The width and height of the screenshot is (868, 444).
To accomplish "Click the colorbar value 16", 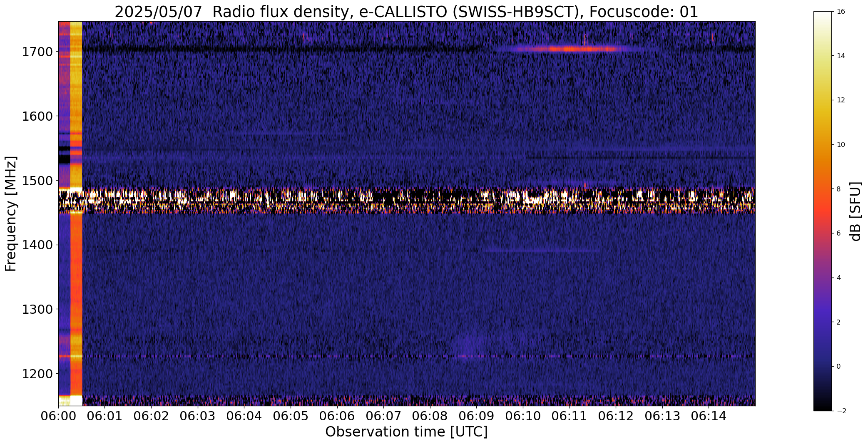I will coord(841,11).
